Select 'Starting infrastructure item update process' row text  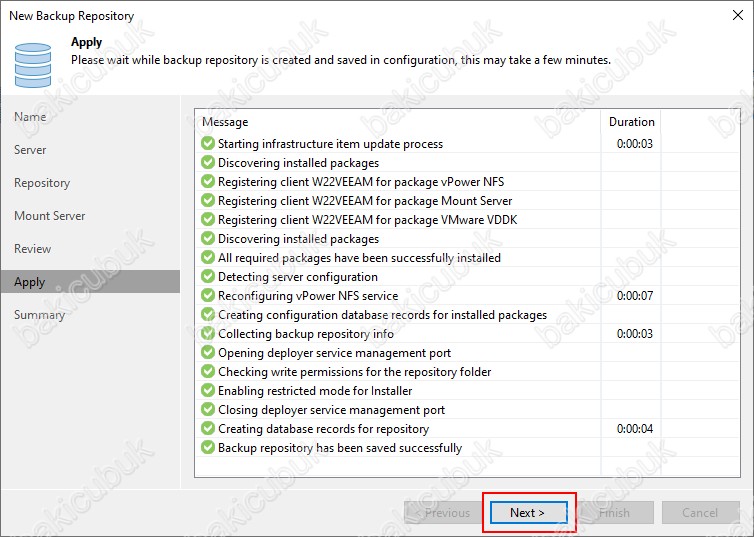(330, 144)
